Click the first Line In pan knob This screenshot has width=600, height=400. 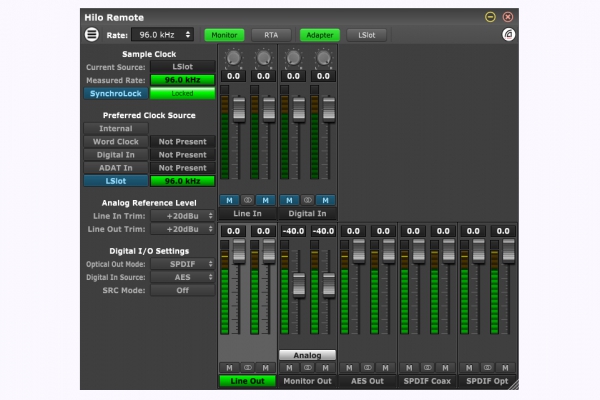tap(233, 58)
